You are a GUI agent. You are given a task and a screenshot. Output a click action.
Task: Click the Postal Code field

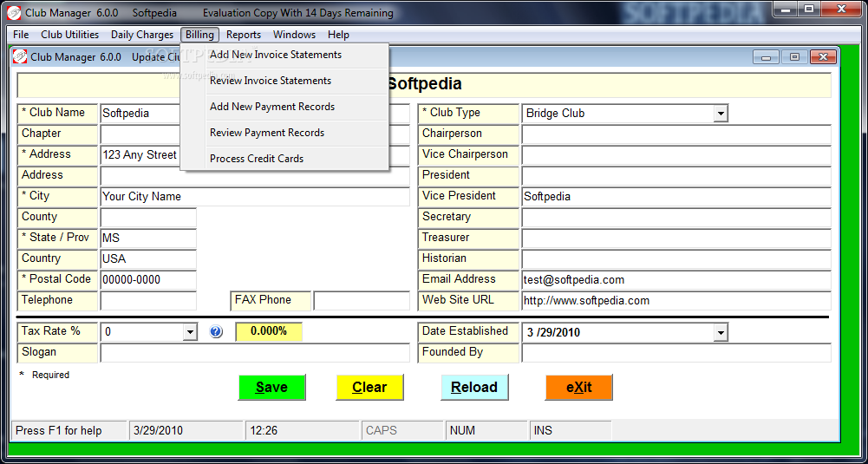pyautogui.click(x=148, y=279)
